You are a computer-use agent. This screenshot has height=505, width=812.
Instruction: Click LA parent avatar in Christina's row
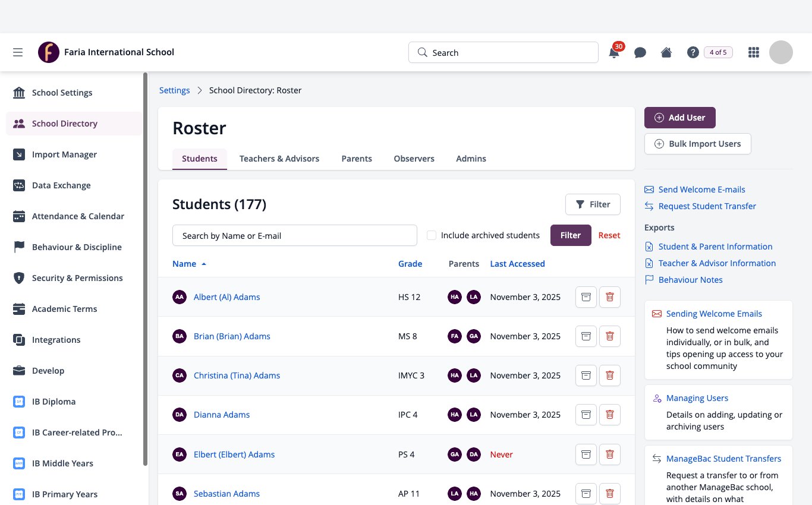click(474, 375)
